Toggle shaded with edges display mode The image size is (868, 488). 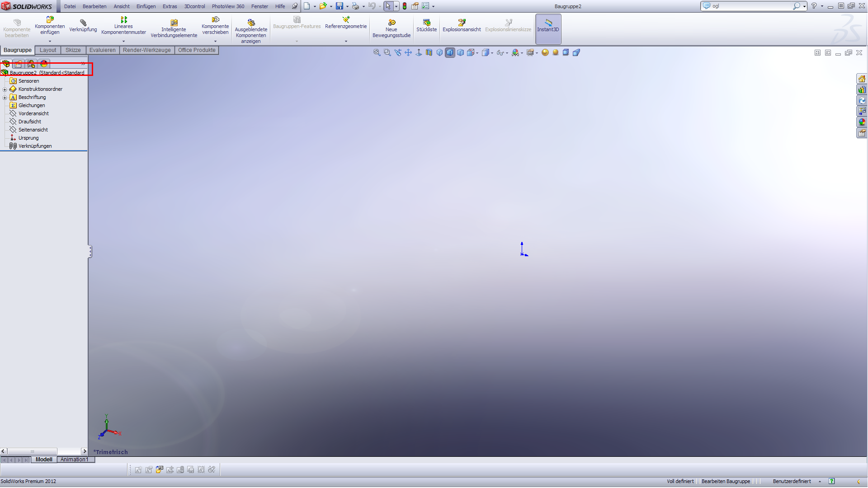pos(450,52)
